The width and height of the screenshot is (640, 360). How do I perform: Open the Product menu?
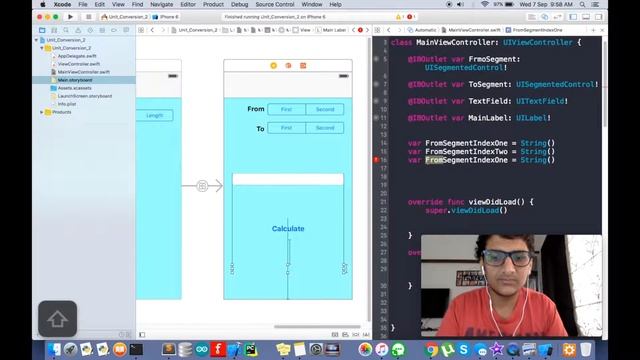(213, 4)
